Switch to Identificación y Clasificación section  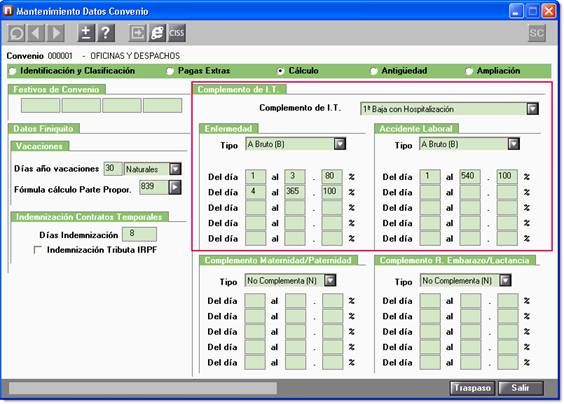click(13, 71)
